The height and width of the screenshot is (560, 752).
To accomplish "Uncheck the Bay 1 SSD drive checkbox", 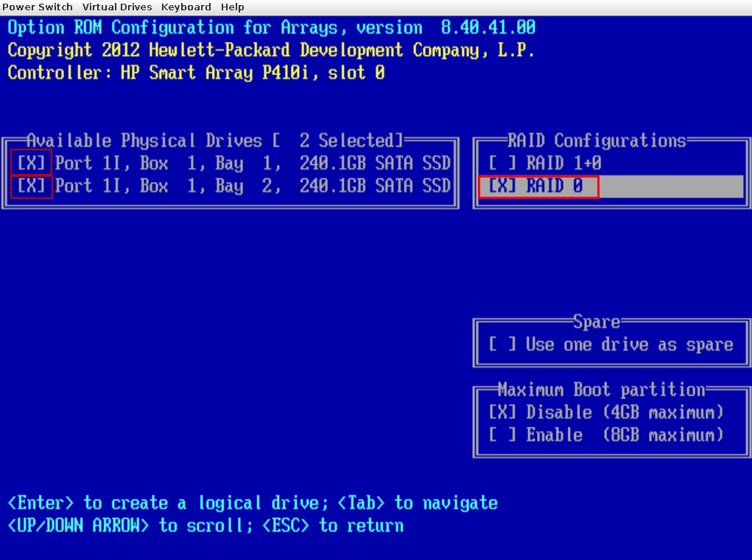I will pos(31,164).
